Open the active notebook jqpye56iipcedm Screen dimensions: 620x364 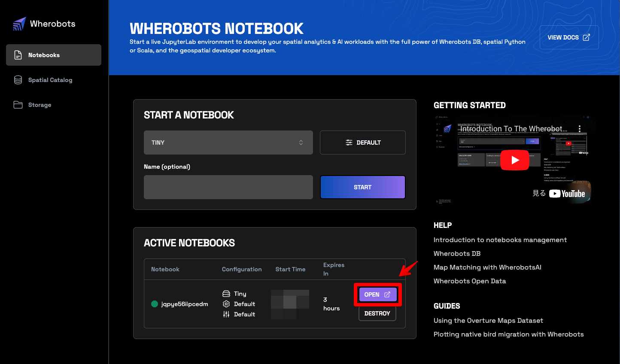coord(377,294)
